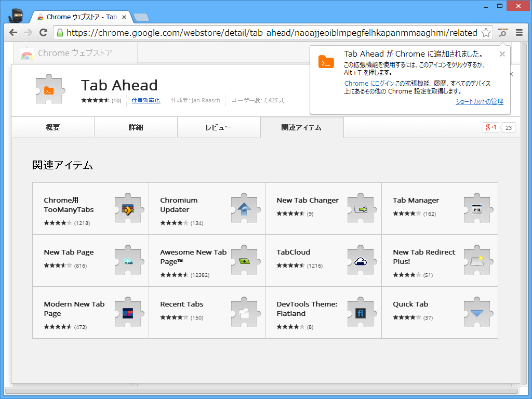Open Chrome's hamburger menu
The image size is (532, 399).
pos(519,32)
